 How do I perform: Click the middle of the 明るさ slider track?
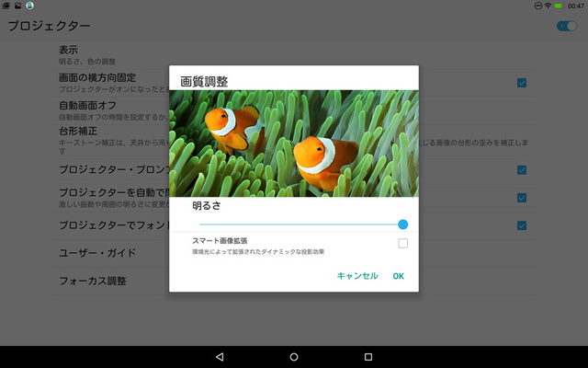click(x=301, y=224)
